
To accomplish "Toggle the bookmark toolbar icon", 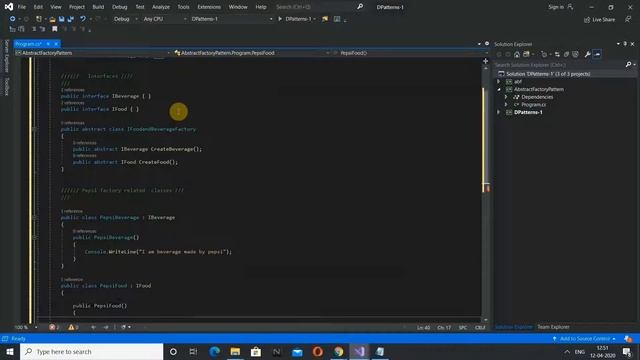I will (54, 29).
